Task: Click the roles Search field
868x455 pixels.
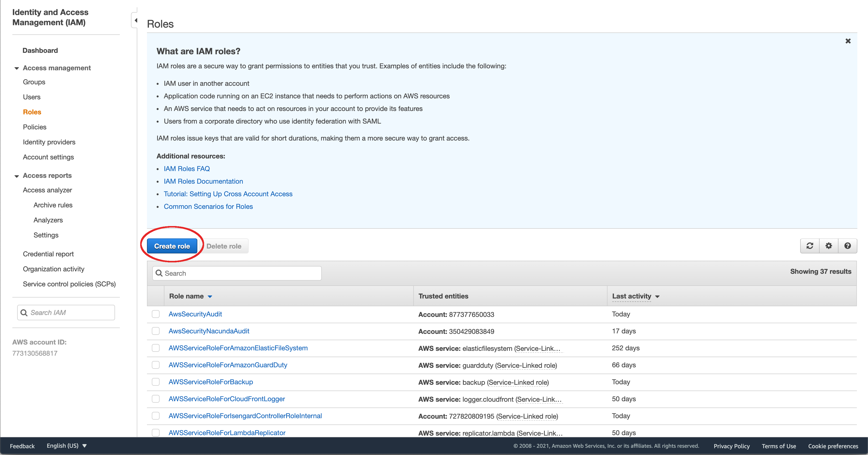Action: pyautogui.click(x=237, y=273)
